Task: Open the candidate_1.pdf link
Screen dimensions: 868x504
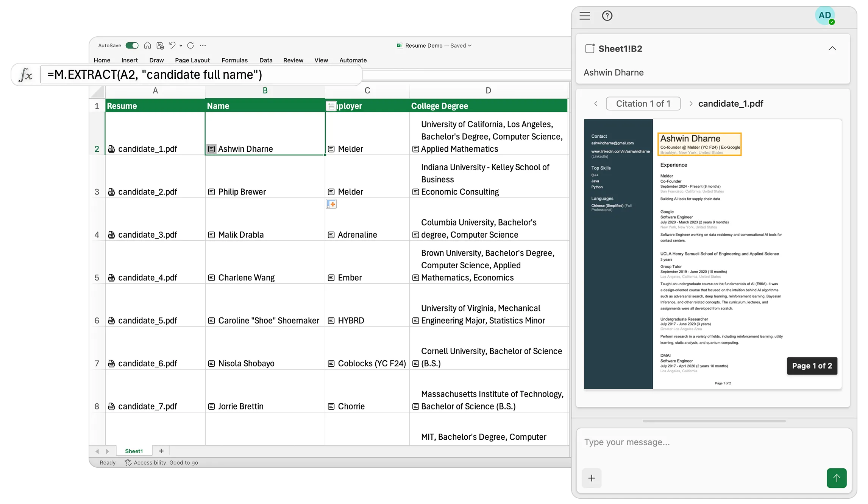Action: (731, 104)
